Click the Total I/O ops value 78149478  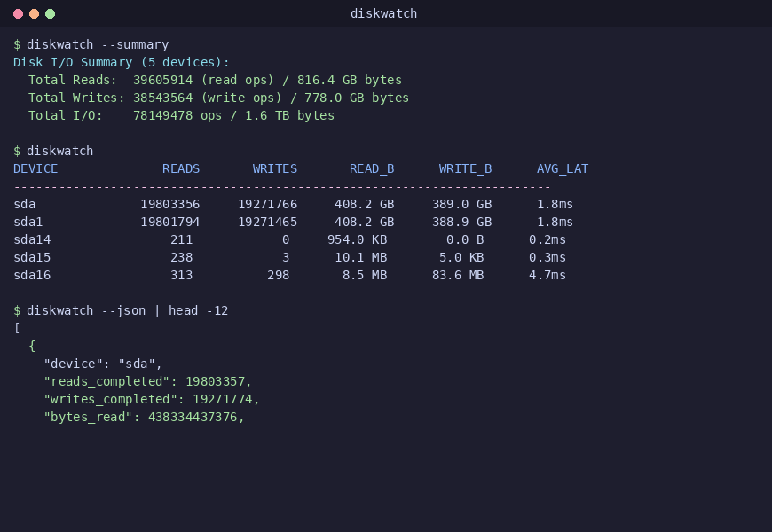(x=162, y=115)
